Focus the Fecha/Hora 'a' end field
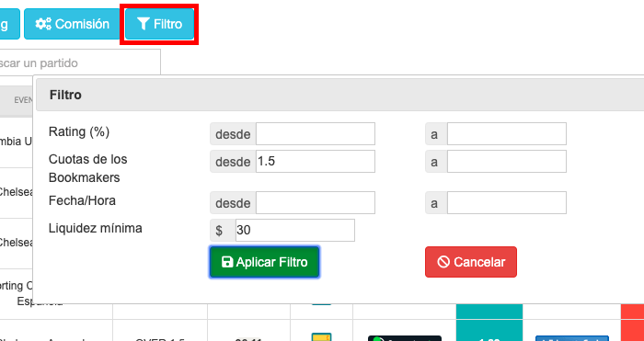This screenshot has height=341, width=644. 506,203
